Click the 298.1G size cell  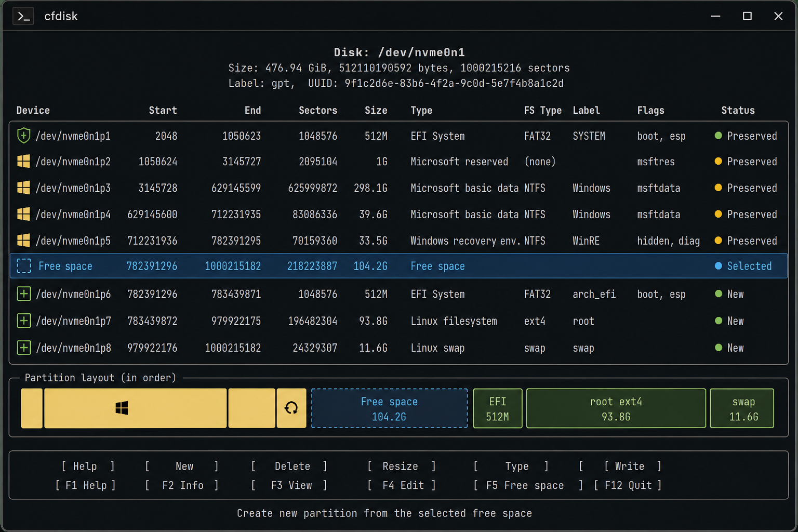370,188
